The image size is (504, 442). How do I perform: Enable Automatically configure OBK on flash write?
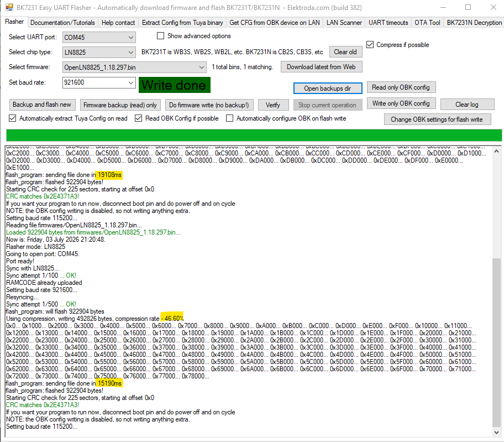coord(229,118)
